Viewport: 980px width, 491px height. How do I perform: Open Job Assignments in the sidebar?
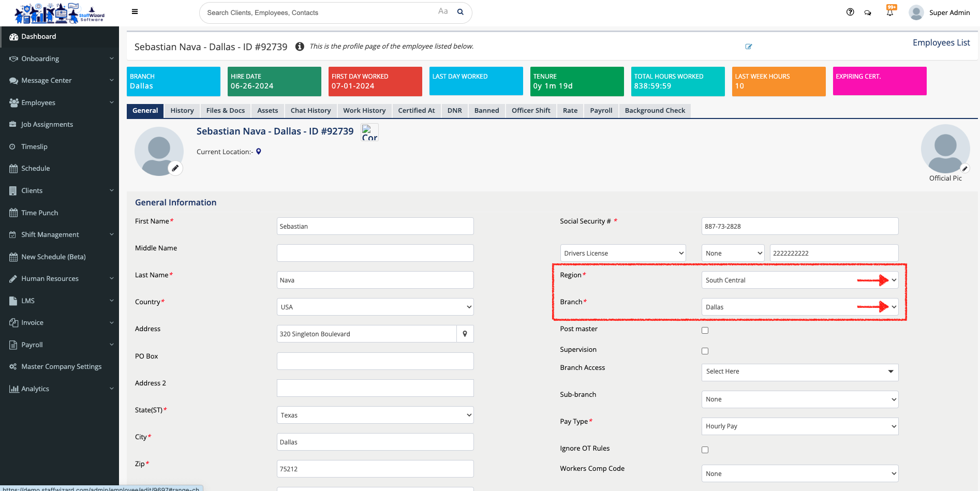click(47, 125)
